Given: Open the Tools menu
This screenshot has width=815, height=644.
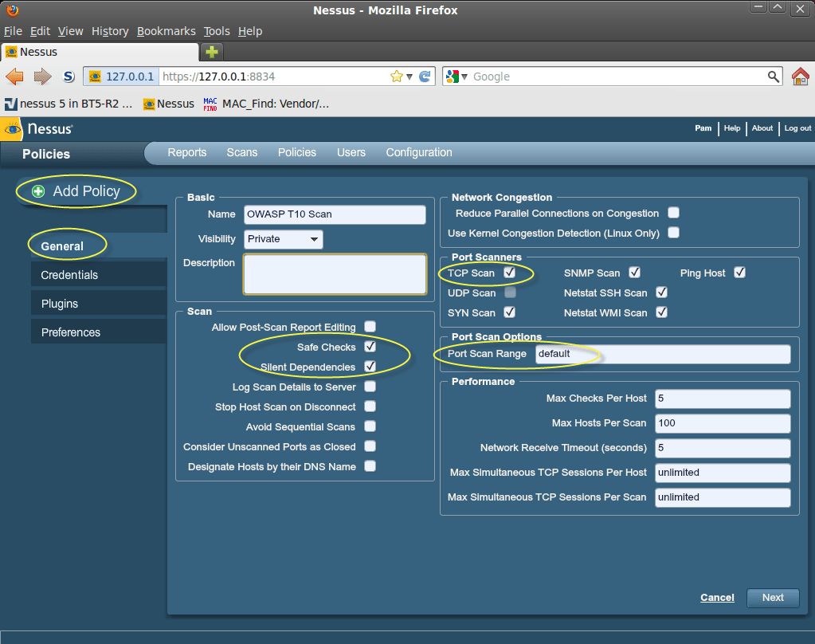Looking at the screenshot, I should 217,31.
